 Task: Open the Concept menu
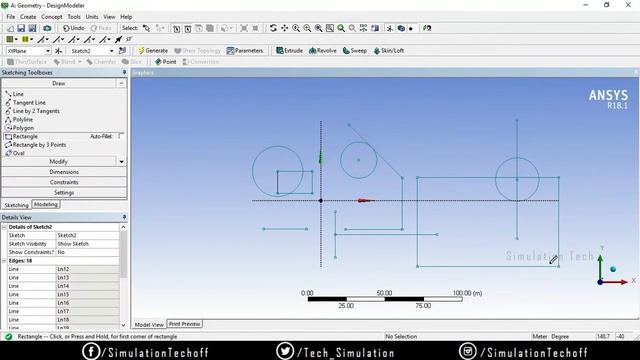tap(52, 17)
